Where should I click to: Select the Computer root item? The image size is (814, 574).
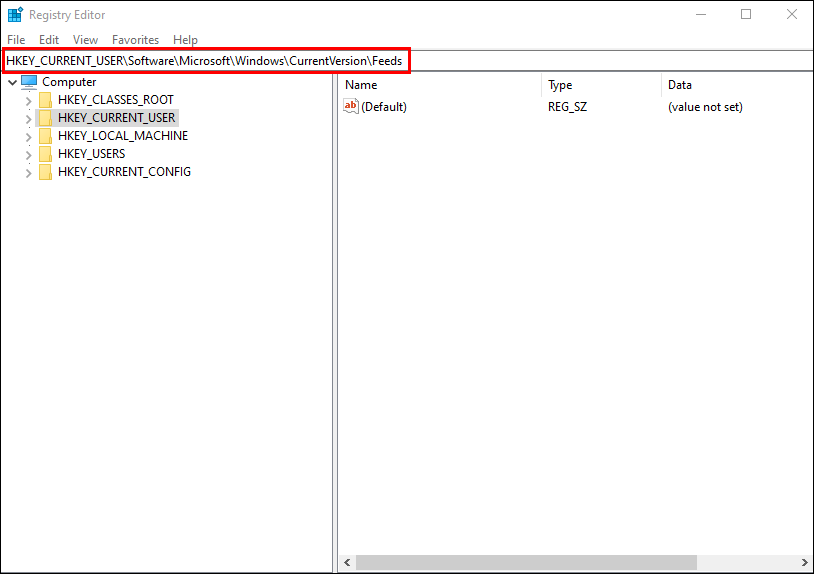pos(69,82)
